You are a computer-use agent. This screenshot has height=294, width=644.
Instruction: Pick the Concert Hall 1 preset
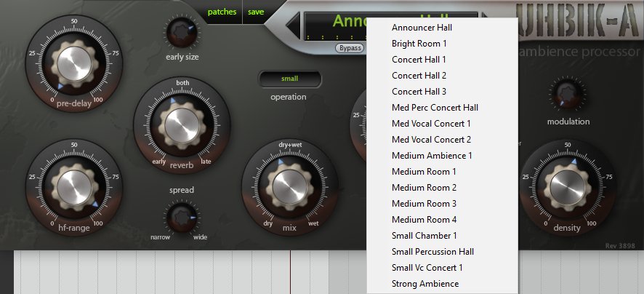[x=443, y=60]
